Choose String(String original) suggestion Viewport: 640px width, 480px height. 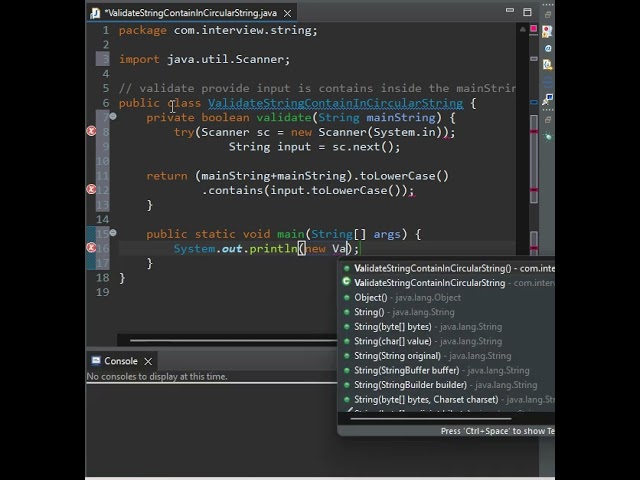[448, 356]
